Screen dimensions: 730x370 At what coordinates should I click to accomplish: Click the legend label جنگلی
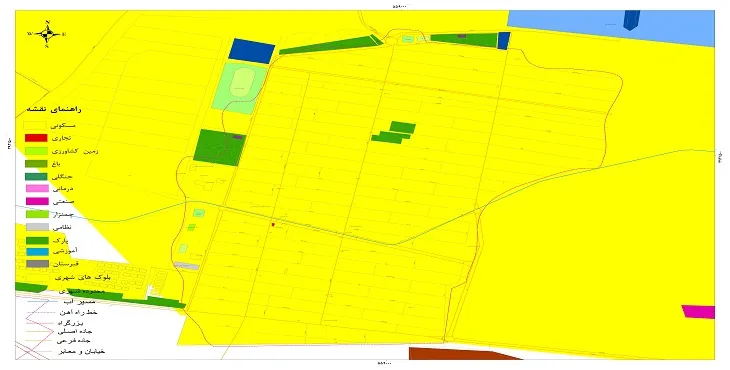click(x=63, y=176)
